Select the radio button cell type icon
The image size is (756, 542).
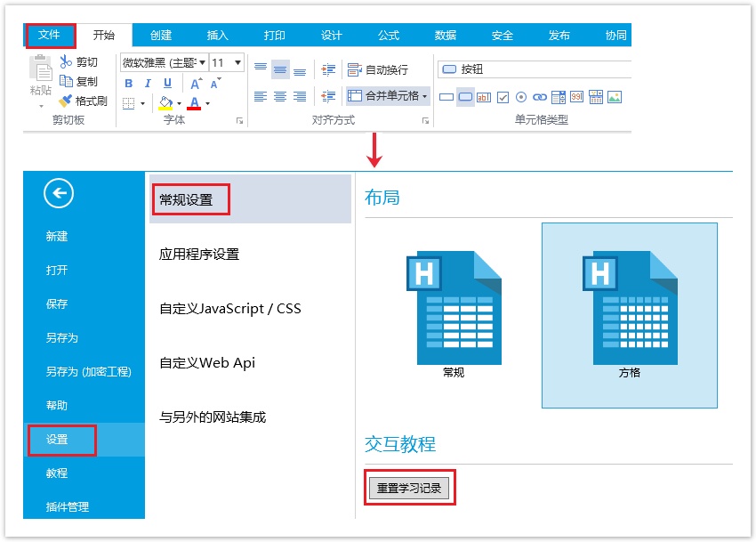520,97
